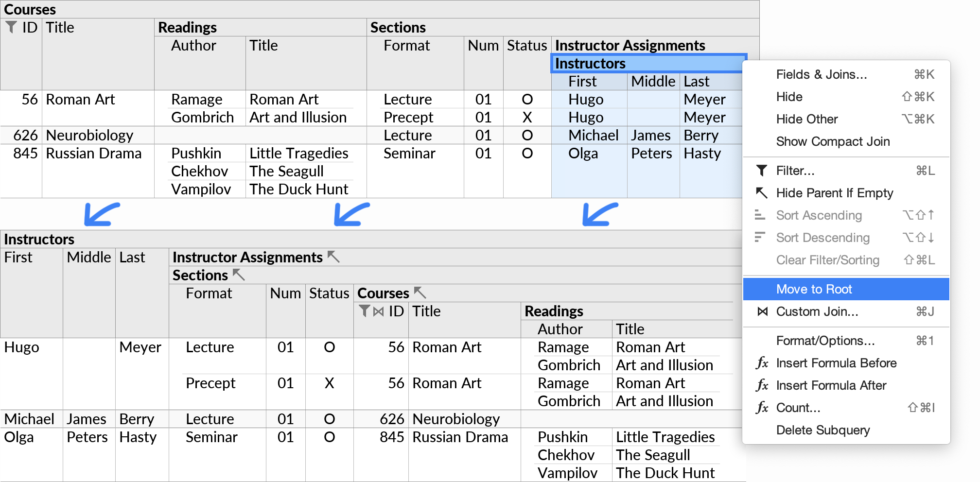Click the filter funnel icon beside the top Courses ID header
Viewport: 980px width, 482px height.
11,27
